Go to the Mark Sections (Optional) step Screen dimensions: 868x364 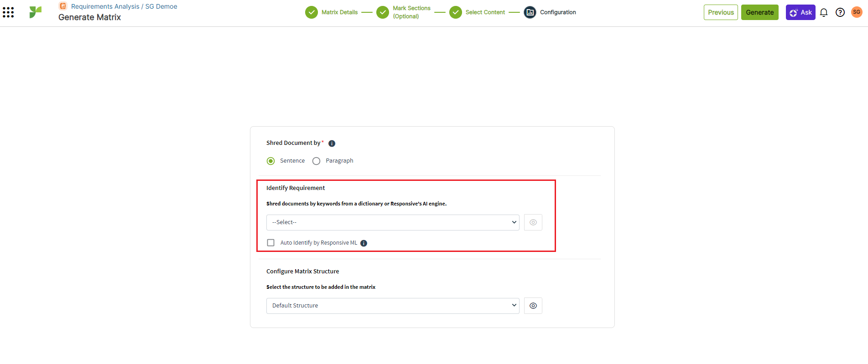411,12
